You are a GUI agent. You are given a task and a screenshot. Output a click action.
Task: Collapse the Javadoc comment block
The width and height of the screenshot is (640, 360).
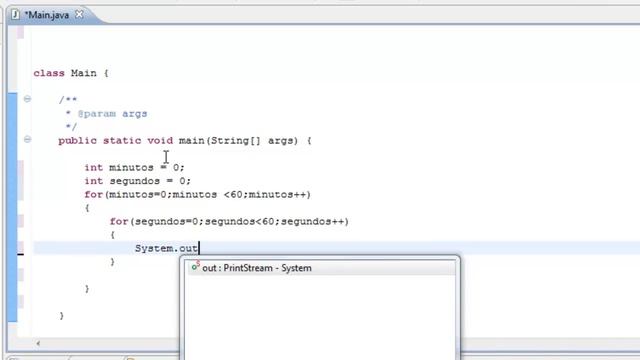[27, 99]
